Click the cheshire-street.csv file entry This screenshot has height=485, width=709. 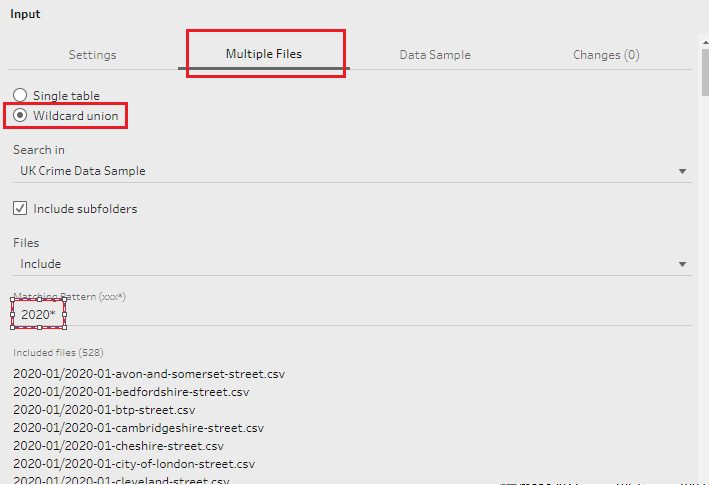coord(118,446)
